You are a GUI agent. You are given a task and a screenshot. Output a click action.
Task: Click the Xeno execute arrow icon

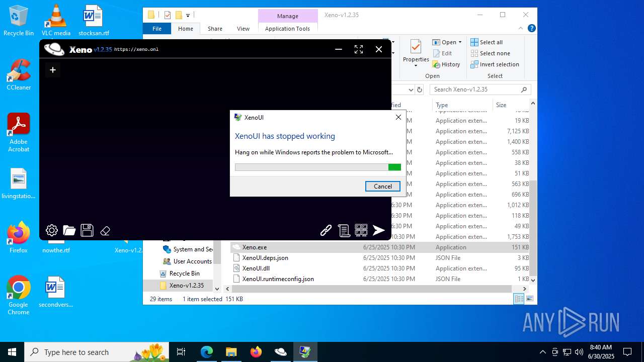(379, 230)
